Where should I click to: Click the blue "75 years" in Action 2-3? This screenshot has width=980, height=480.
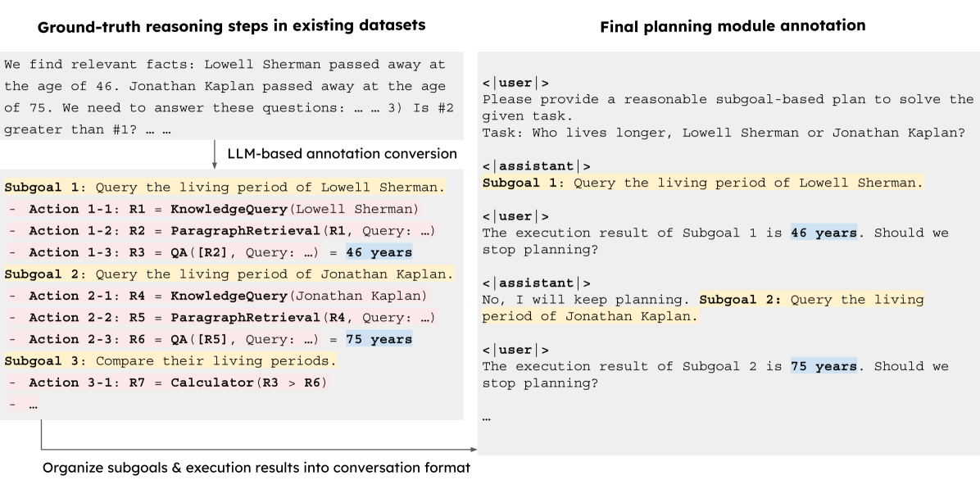(379, 339)
